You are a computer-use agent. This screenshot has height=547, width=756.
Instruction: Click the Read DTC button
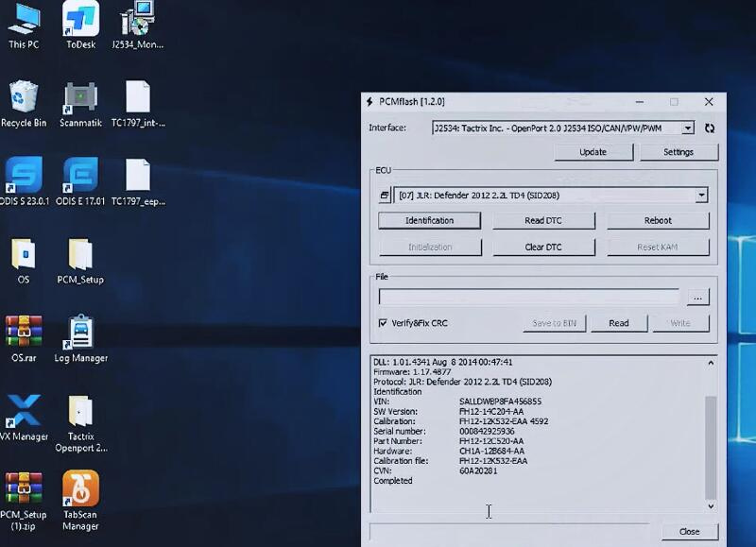click(543, 220)
